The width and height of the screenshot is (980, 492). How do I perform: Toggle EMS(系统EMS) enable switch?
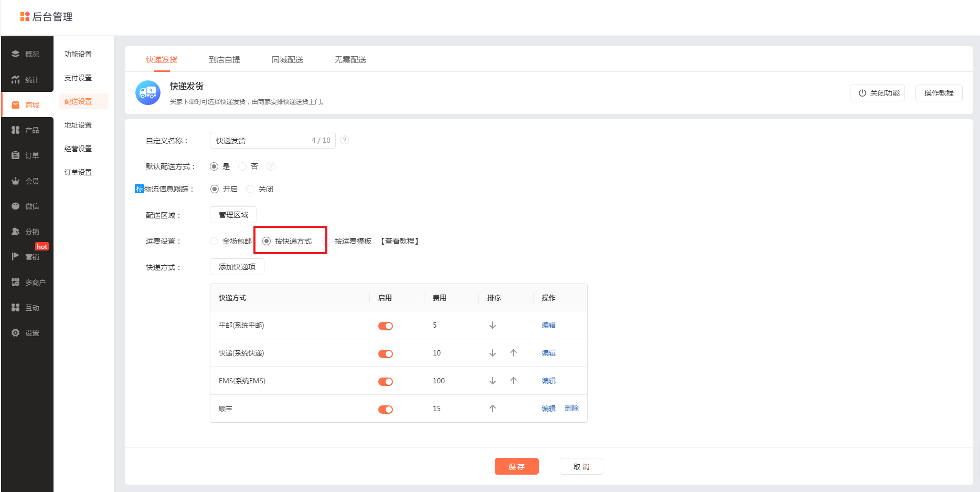pyautogui.click(x=386, y=382)
